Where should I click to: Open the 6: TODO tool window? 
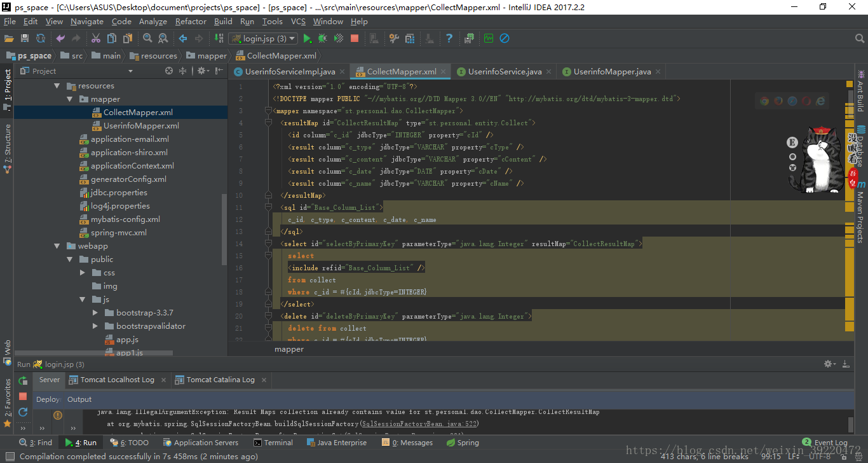click(x=129, y=443)
